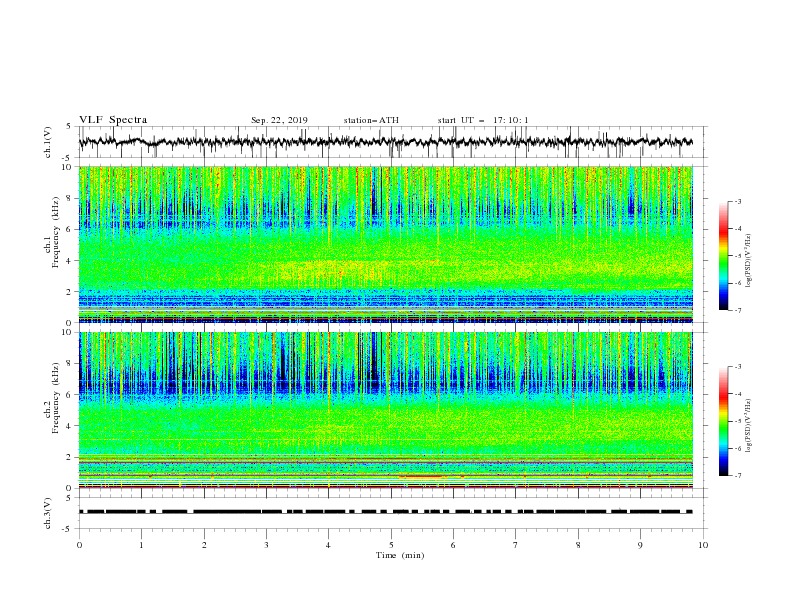Click the ch.1 voltage waveform trace
The width and height of the screenshot is (792, 612).
tap(386, 142)
